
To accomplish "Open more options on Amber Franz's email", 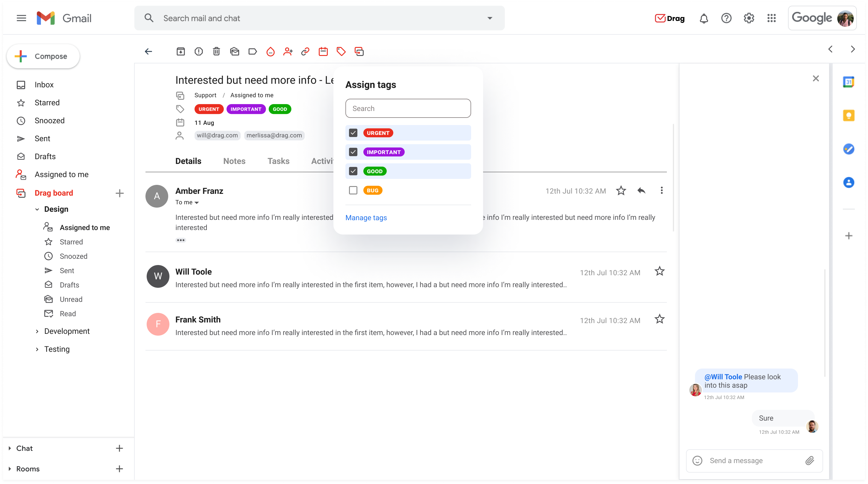I will (x=661, y=191).
